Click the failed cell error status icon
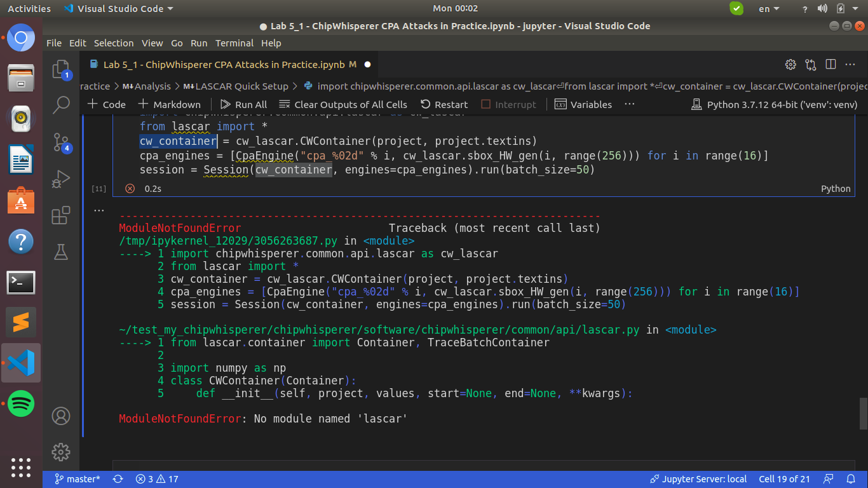 pyautogui.click(x=130, y=189)
